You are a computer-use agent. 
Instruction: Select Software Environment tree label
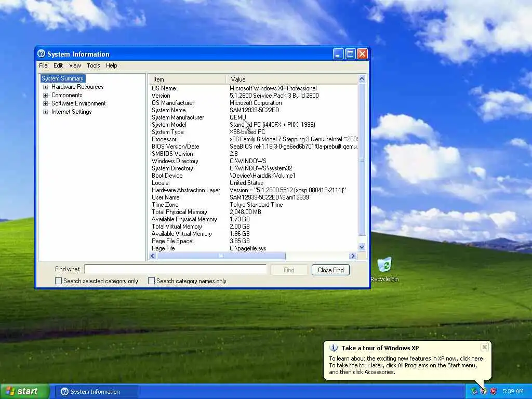(78, 103)
